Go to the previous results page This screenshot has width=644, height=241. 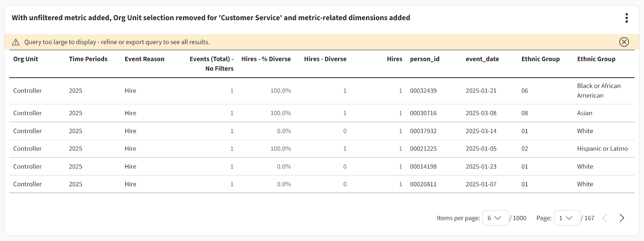click(605, 218)
